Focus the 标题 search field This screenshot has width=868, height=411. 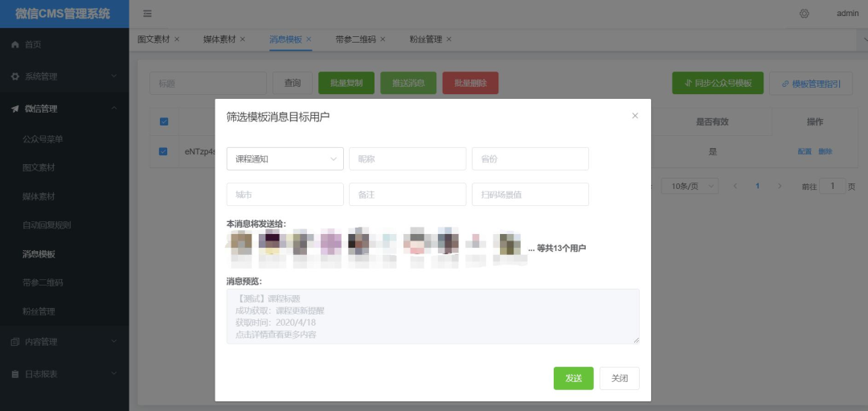point(208,83)
